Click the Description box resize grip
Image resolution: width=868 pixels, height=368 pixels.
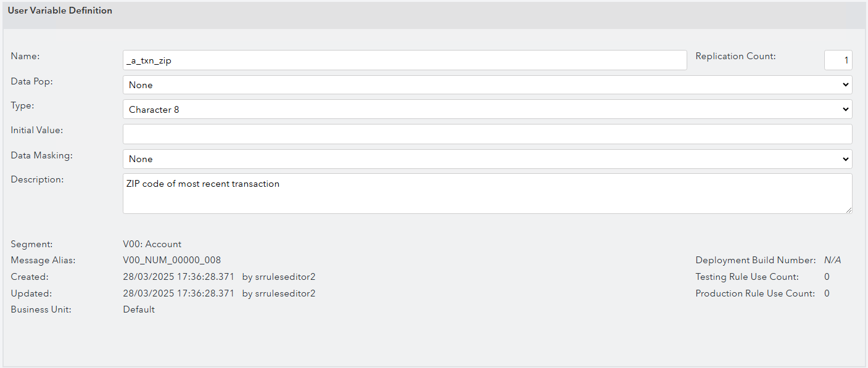pyautogui.click(x=849, y=211)
